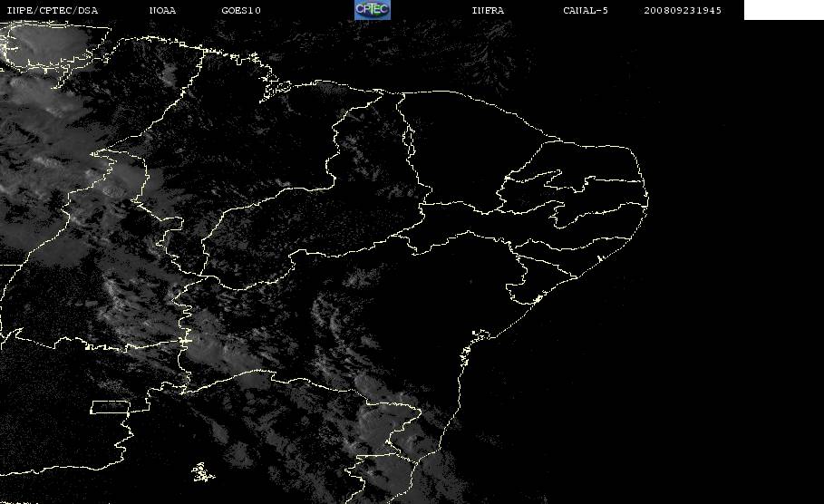Click the rectangular Distrito Federal outline
The height and width of the screenshot is (504, 824).
point(110,407)
